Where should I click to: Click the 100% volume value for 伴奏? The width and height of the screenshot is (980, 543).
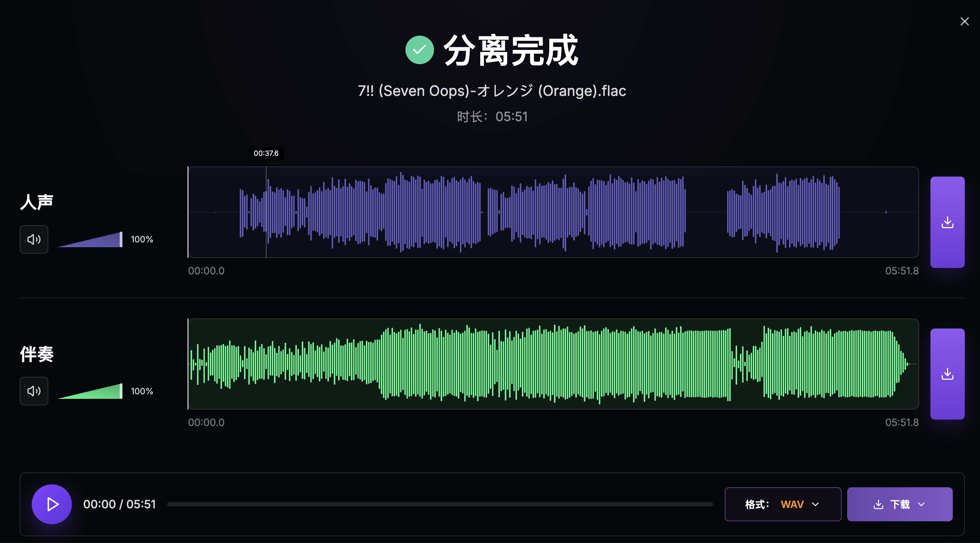(x=142, y=391)
